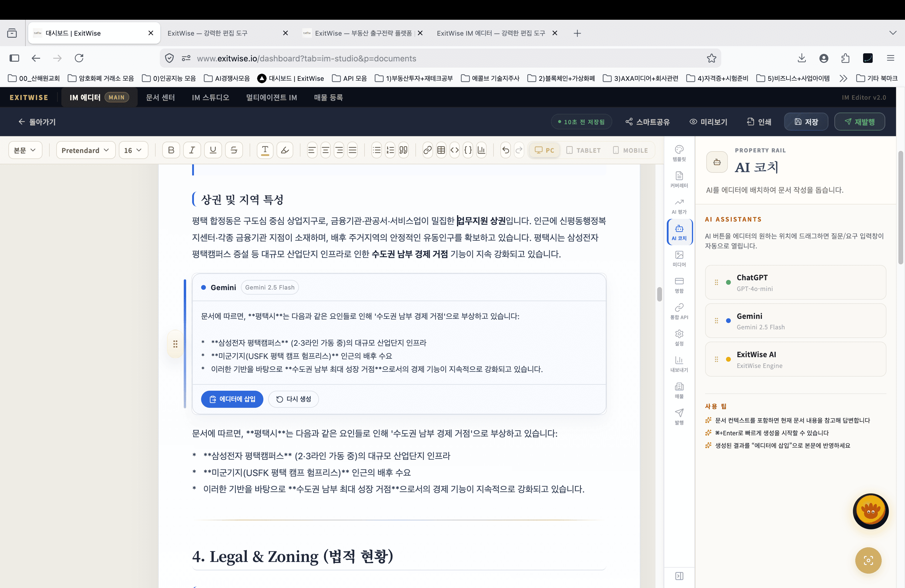This screenshot has height=588, width=905.
Task: Open the text highlight color tool
Action: pos(285,150)
